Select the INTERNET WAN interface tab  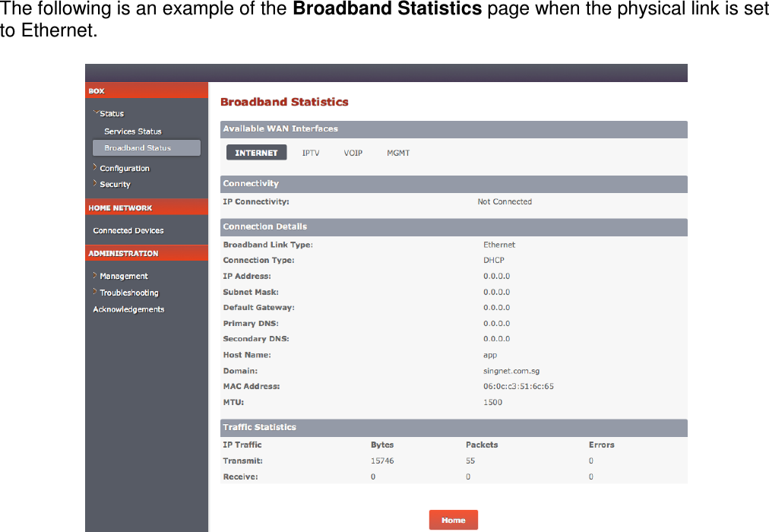[x=256, y=152]
